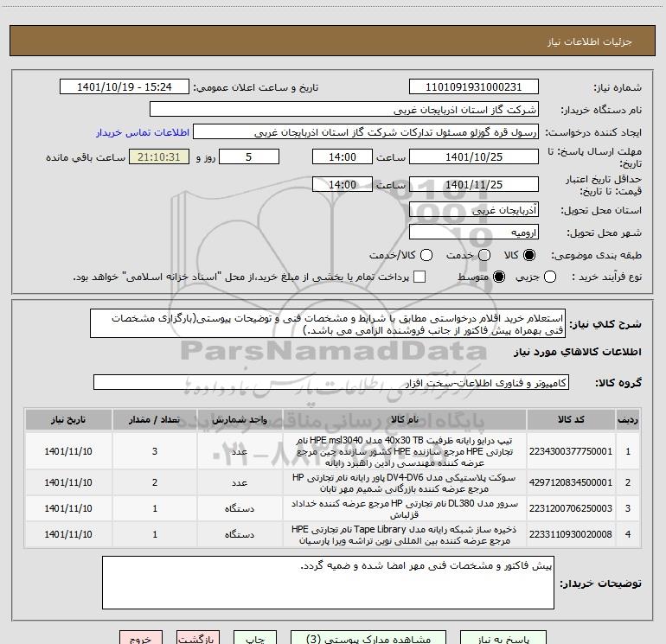Screen dimensions: 666x644
Task: Click کد کالا column header
Action: point(571,419)
